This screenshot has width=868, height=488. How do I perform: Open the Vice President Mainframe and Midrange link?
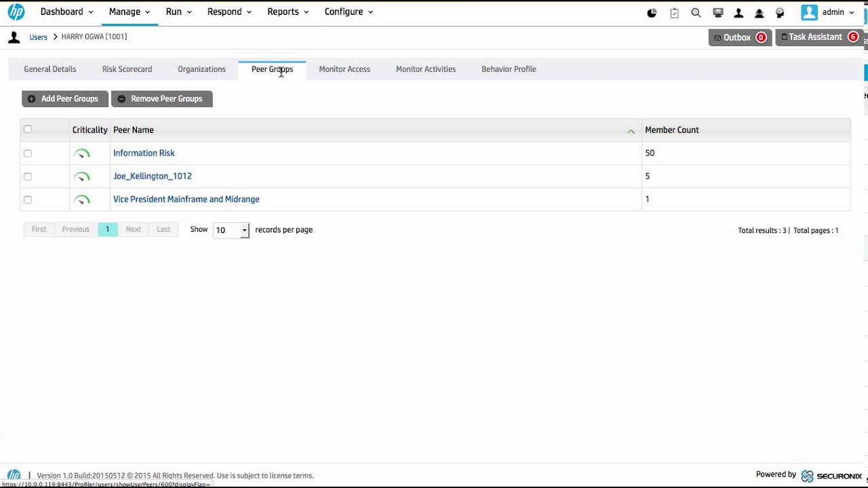pos(186,199)
